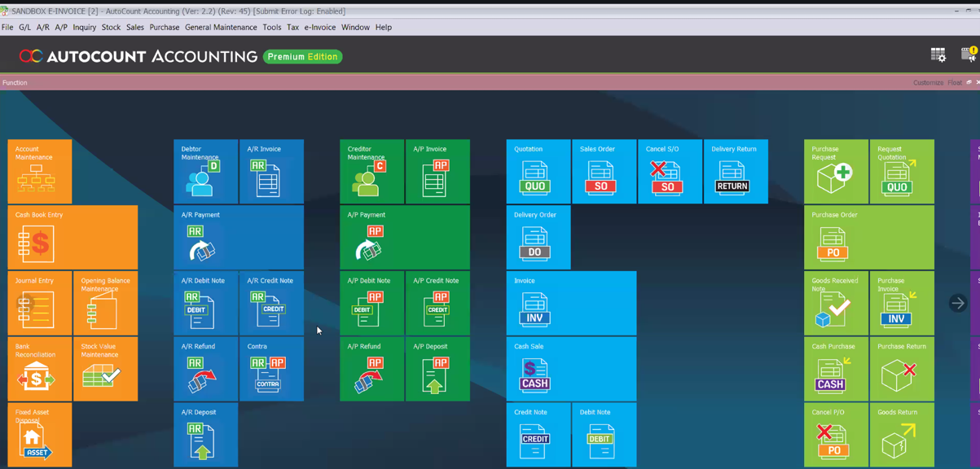Open the e-Invoice menu
The height and width of the screenshot is (469, 980).
(320, 27)
